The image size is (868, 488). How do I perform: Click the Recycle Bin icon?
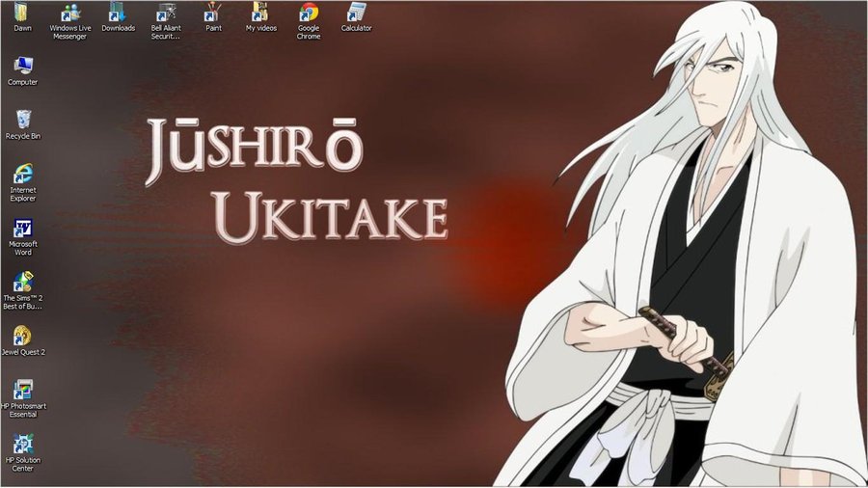(x=22, y=120)
